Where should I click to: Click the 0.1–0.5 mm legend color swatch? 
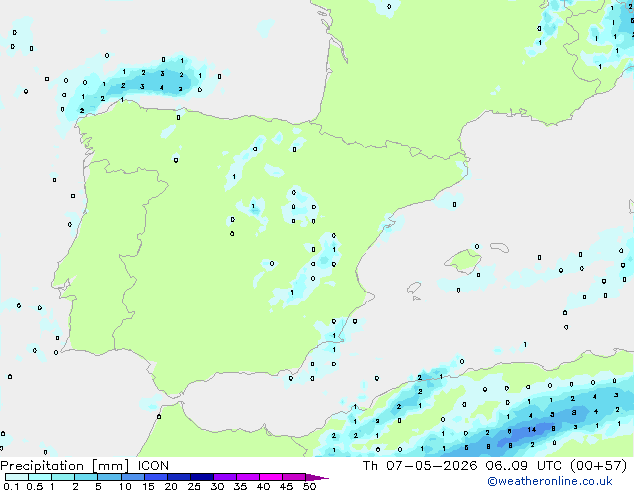tap(17, 477)
